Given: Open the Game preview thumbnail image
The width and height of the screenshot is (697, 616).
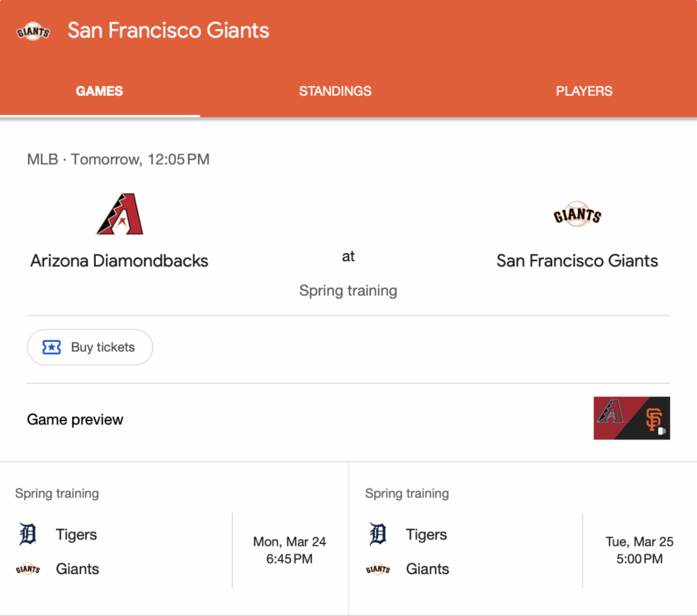Looking at the screenshot, I should 631,418.
